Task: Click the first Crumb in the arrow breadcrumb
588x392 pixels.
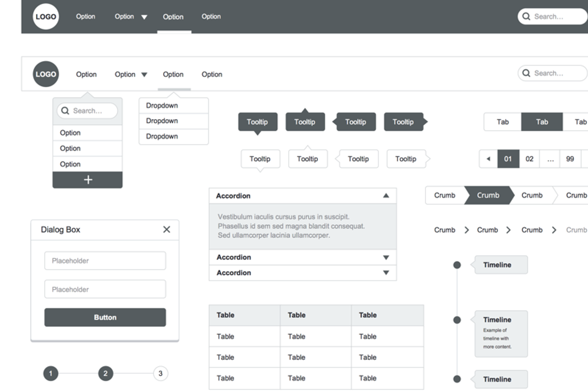Action: 445,196
